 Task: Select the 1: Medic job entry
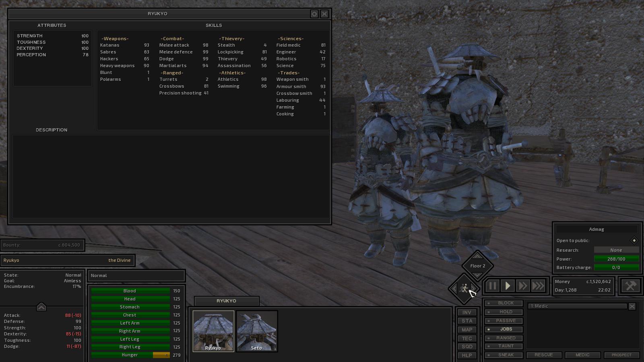[577, 306]
